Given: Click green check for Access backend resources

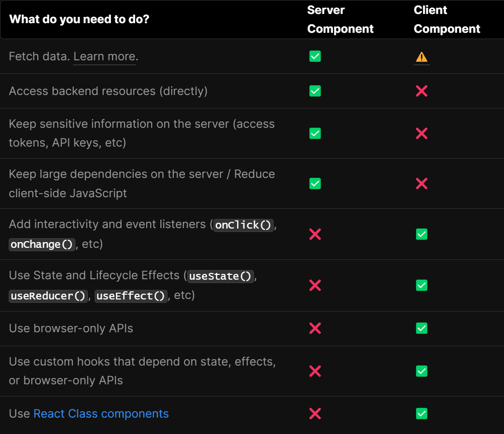Looking at the screenshot, I should (x=315, y=91).
